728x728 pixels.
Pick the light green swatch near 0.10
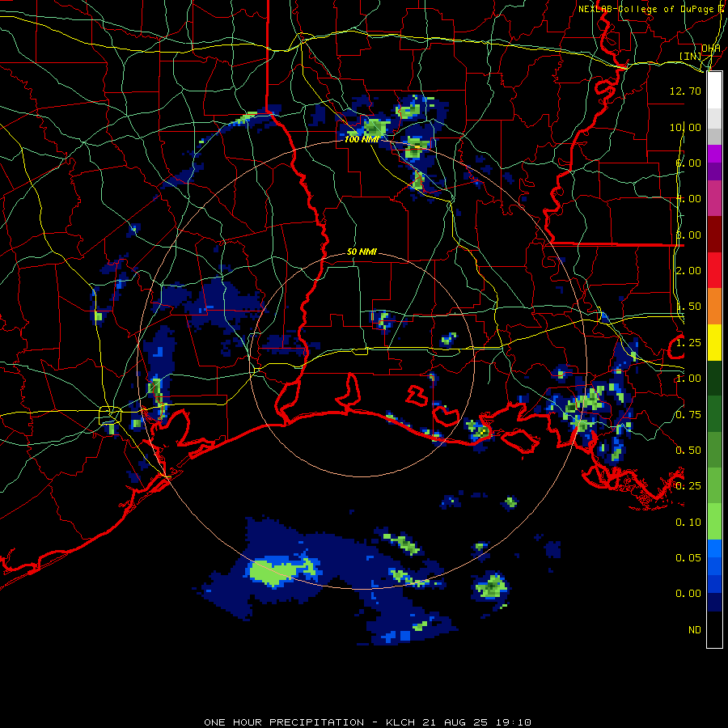pos(714,522)
